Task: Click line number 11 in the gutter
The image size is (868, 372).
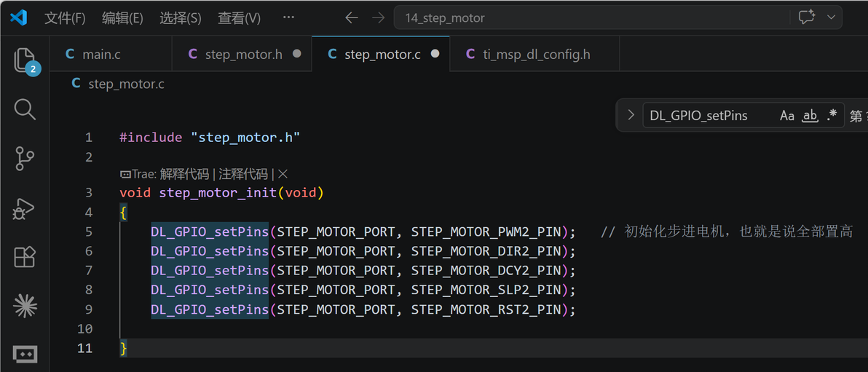Action: click(x=84, y=348)
